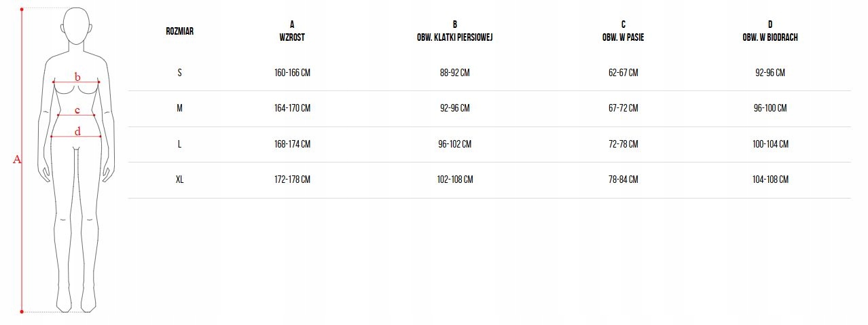Click the red dot at the height line's bottom
Image resolution: width=868 pixels, height=325 pixels.
pyautogui.click(x=22, y=311)
